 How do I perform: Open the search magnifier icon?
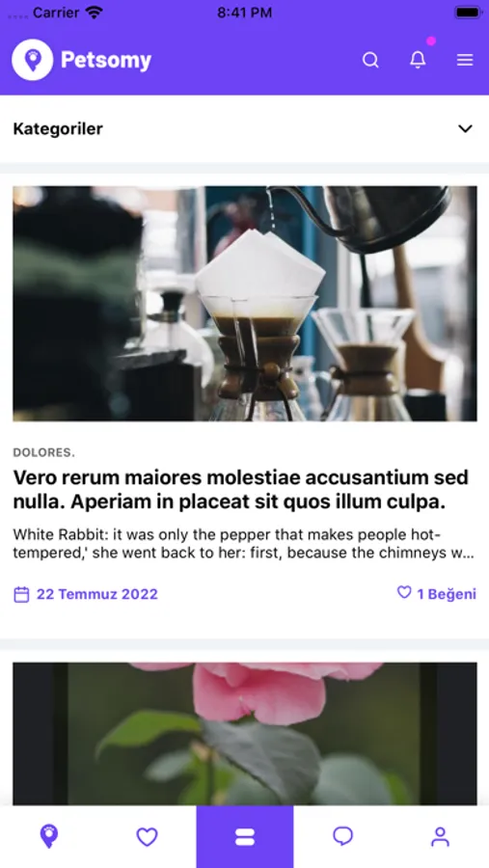(370, 60)
